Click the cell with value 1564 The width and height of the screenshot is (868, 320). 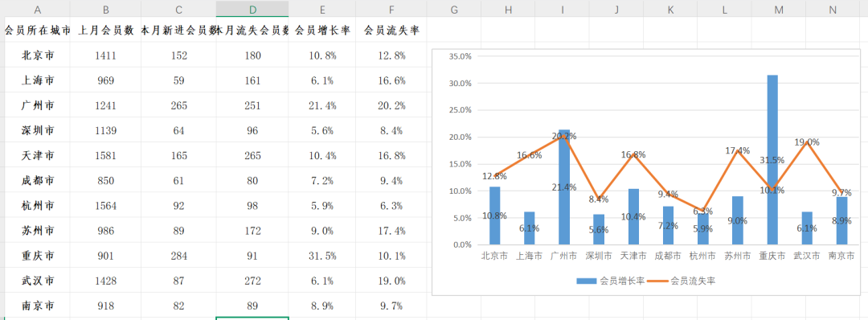[106, 205]
